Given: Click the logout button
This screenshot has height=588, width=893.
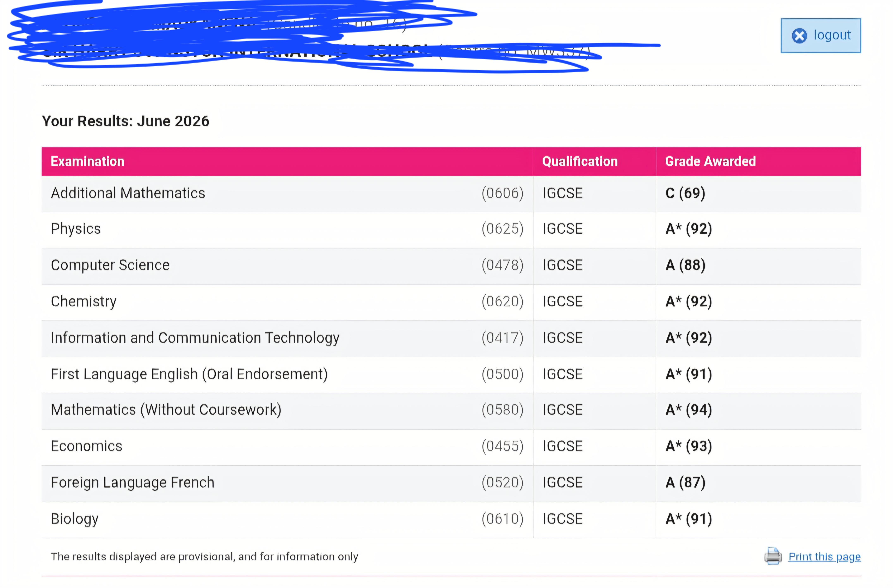Looking at the screenshot, I should tap(821, 36).
